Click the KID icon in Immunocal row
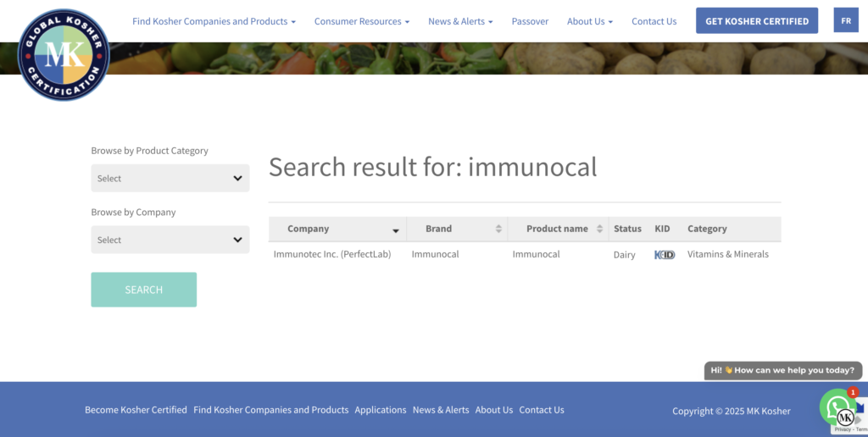 665,254
